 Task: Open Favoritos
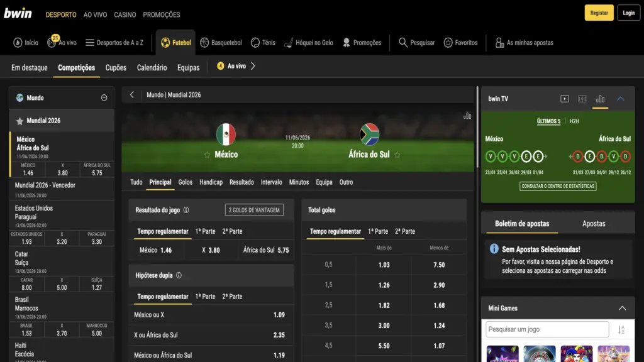pyautogui.click(x=460, y=43)
